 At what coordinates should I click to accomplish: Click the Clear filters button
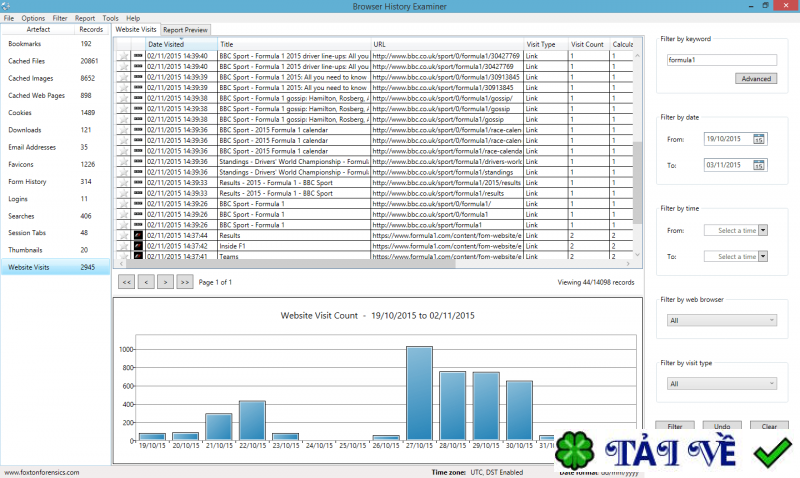click(x=769, y=426)
